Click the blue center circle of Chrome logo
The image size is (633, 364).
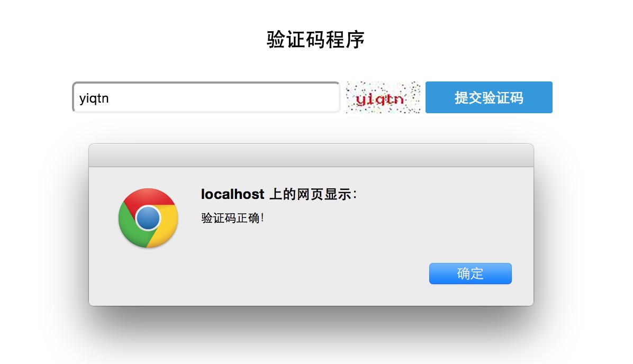coord(148,218)
